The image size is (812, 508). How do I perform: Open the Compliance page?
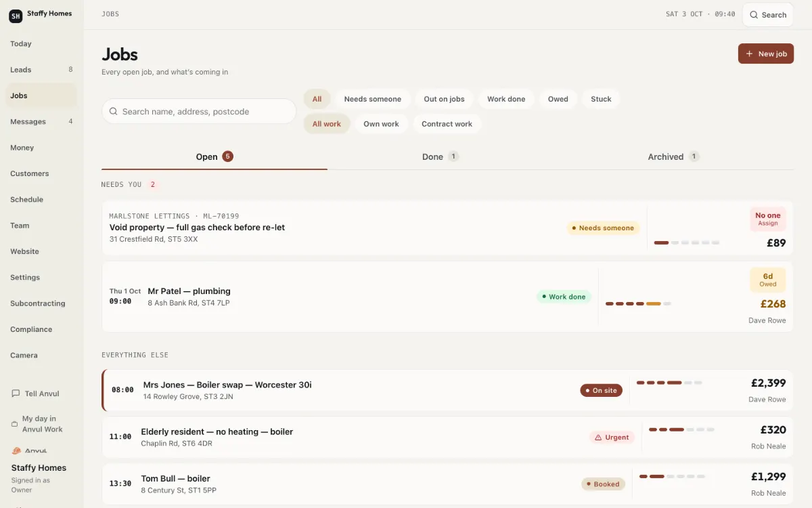tap(41, 329)
